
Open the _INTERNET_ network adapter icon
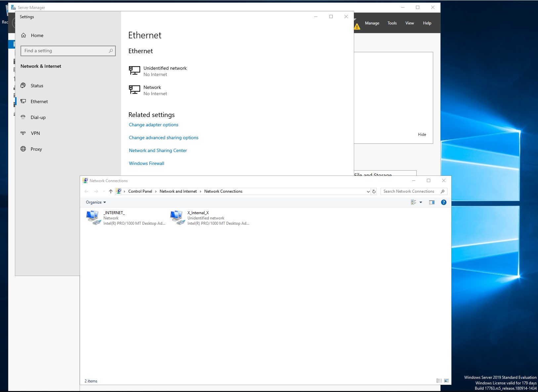93,218
